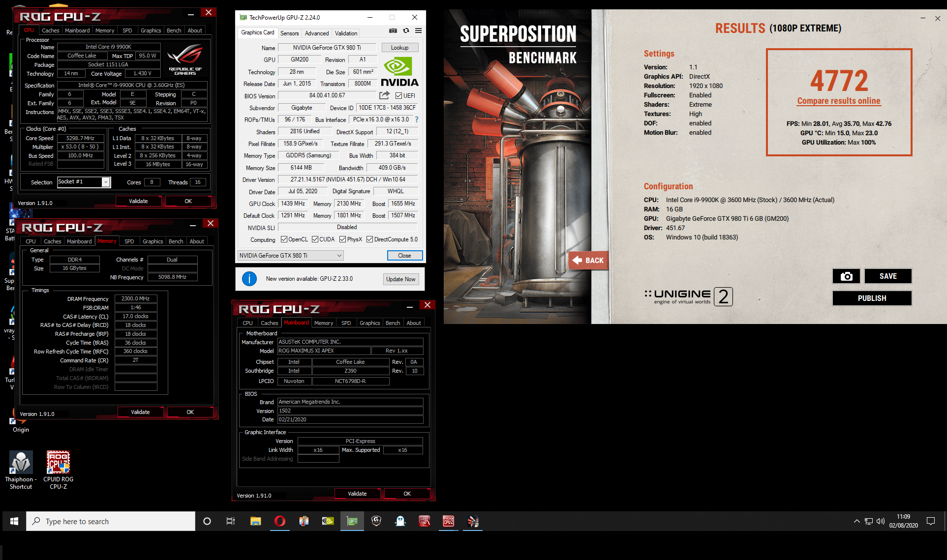The height and width of the screenshot is (560, 947).
Task: Click the Type here to search box
Action: 111,521
